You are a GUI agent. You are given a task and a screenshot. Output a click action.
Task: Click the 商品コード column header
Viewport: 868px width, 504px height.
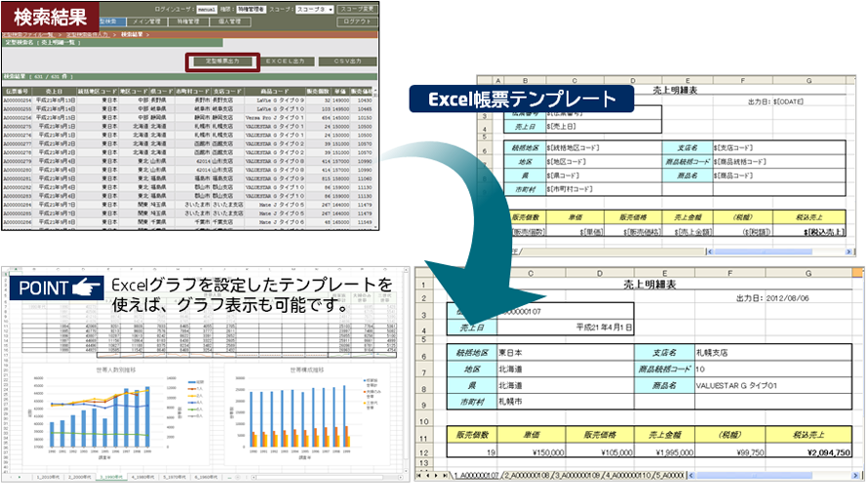click(x=275, y=92)
